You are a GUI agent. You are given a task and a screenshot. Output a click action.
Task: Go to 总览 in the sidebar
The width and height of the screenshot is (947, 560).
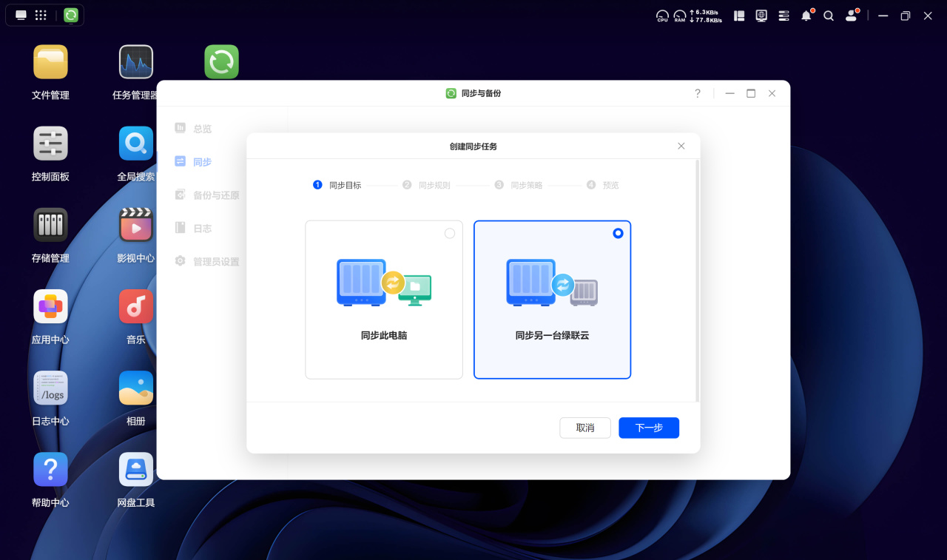[x=194, y=129]
